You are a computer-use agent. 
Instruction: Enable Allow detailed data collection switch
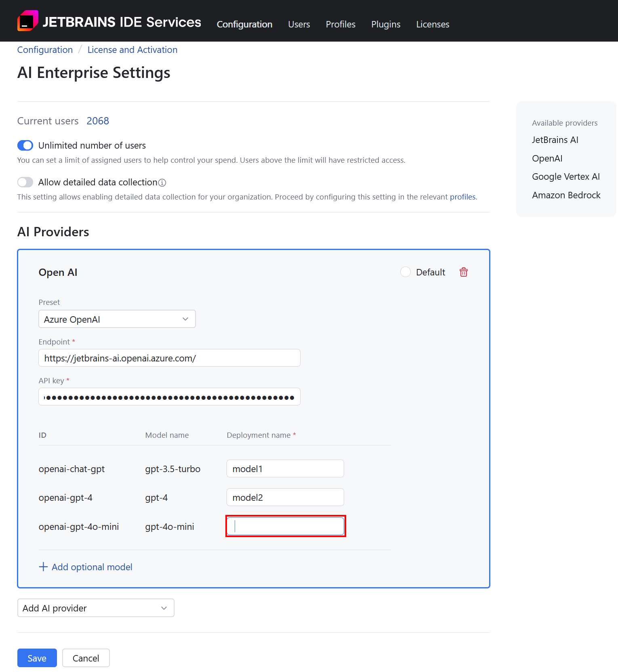click(x=25, y=183)
